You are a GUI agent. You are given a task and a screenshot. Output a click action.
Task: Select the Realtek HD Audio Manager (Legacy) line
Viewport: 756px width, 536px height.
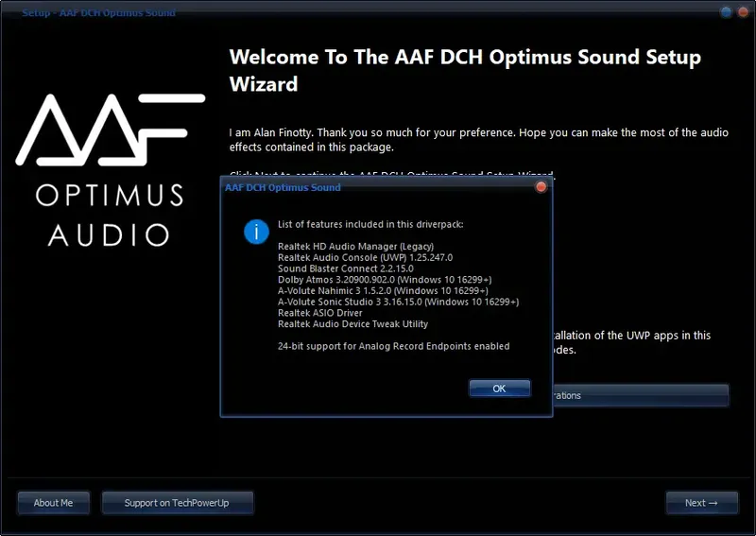(356, 247)
